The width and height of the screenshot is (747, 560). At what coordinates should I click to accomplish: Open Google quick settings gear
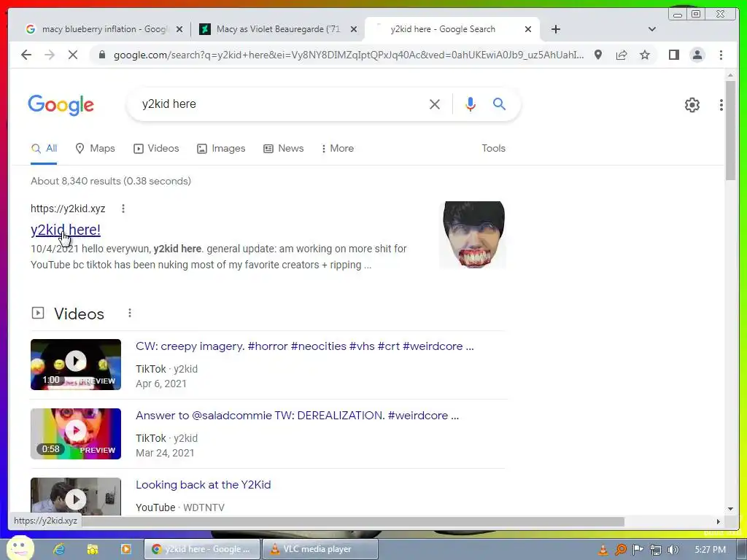click(692, 105)
